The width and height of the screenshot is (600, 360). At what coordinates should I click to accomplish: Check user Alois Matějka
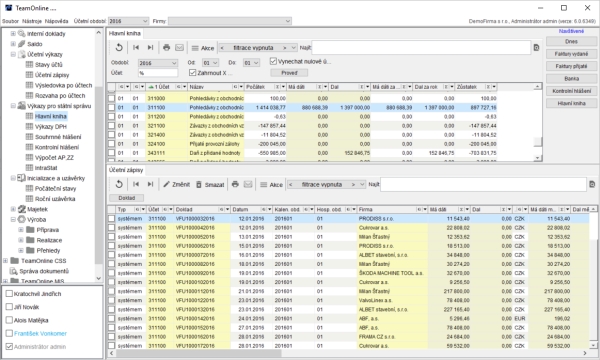point(10,320)
